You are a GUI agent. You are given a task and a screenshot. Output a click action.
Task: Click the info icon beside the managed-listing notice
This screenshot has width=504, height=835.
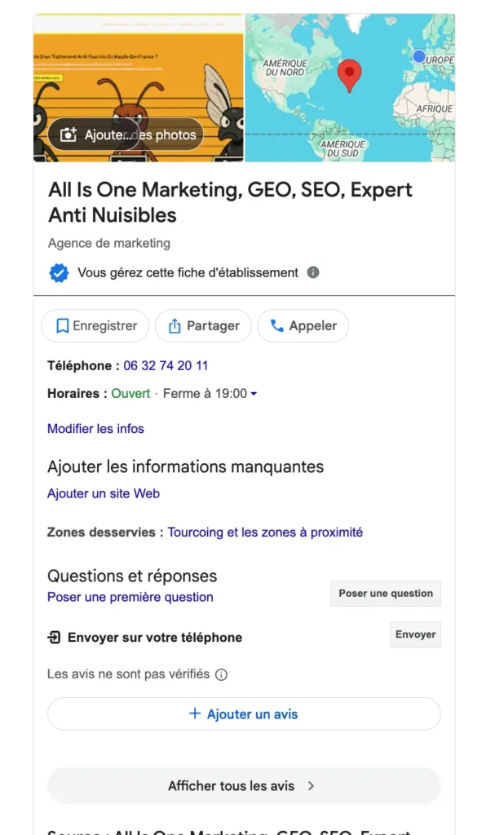tap(313, 272)
